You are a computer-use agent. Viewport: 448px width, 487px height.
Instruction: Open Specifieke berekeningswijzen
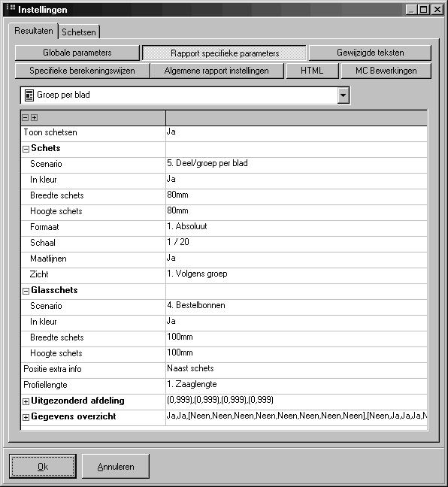[83, 71]
